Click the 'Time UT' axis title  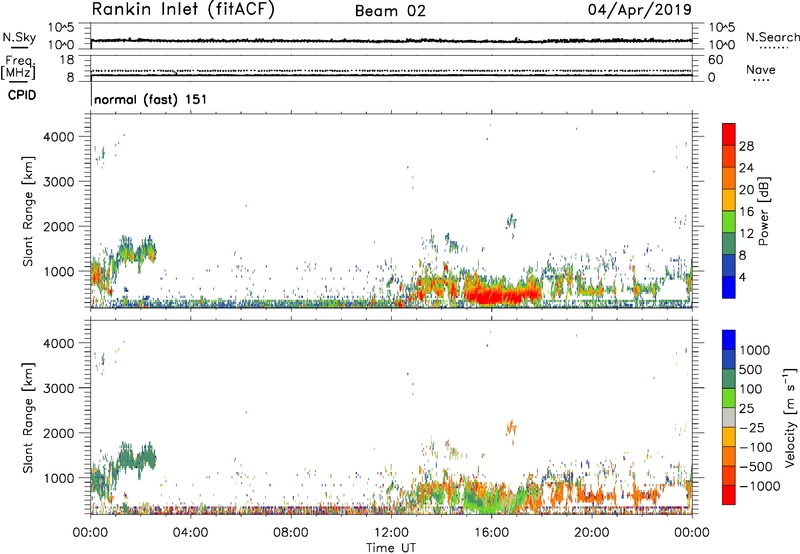391,548
